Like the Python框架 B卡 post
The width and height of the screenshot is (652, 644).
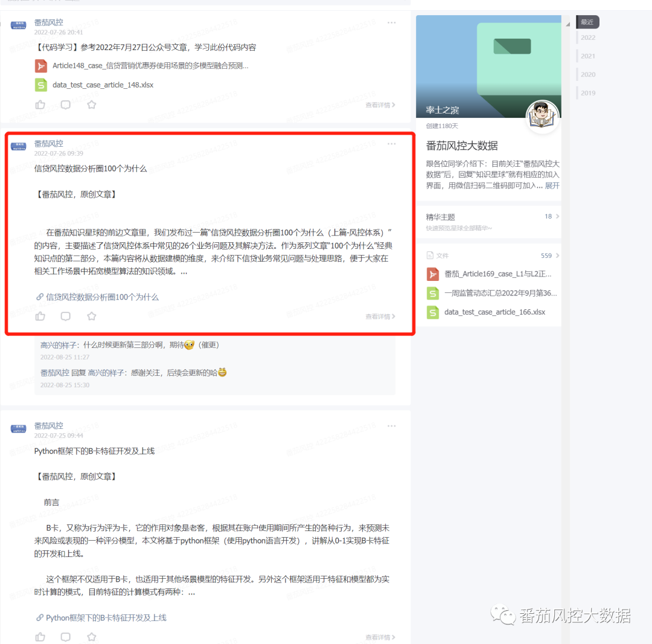pyautogui.click(x=40, y=637)
